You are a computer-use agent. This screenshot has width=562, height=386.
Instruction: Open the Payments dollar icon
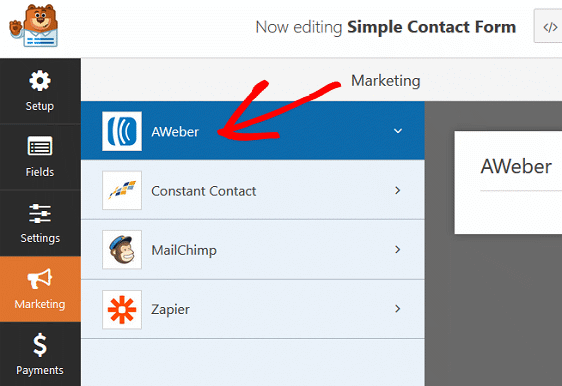40,345
